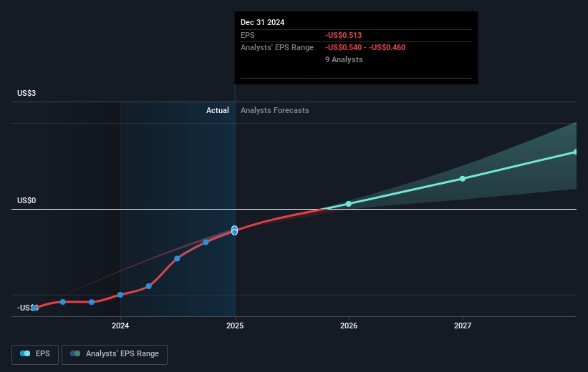The image size is (588, 372).
Task: Select the 2026 x-axis label
Action: pyautogui.click(x=349, y=325)
